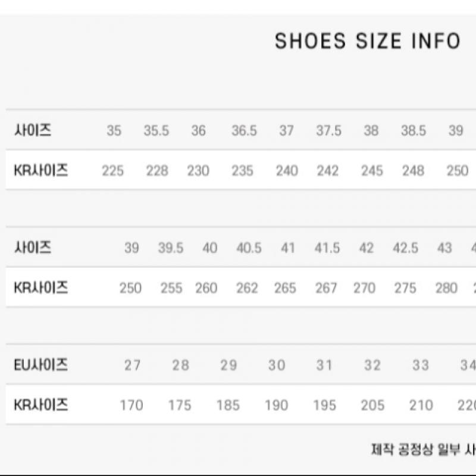Screen dimensions: 476x476
Task: Click the KR size 267 cell
Action: click(326, 288)
